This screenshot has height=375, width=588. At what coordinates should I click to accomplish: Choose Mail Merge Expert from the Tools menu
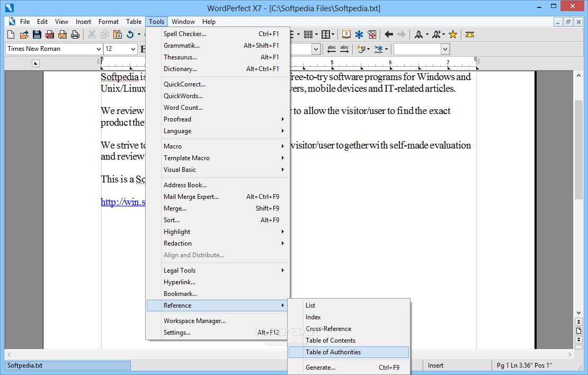(x=218, y=197)
